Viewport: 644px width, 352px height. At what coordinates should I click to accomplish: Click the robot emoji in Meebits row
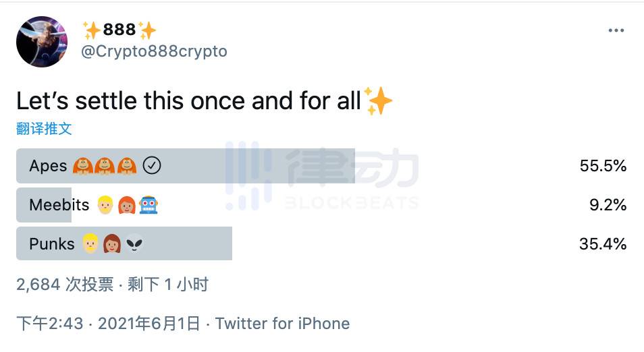(x=149, y=205)
